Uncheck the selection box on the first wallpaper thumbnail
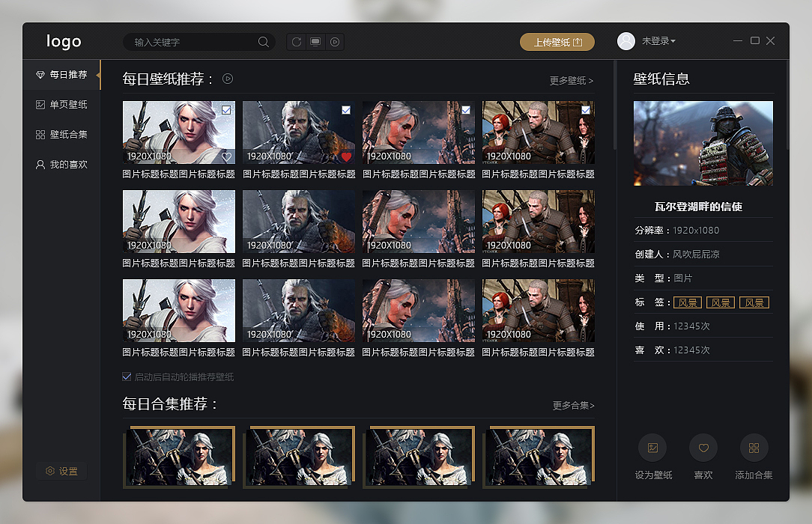 [x=226, y=109]
